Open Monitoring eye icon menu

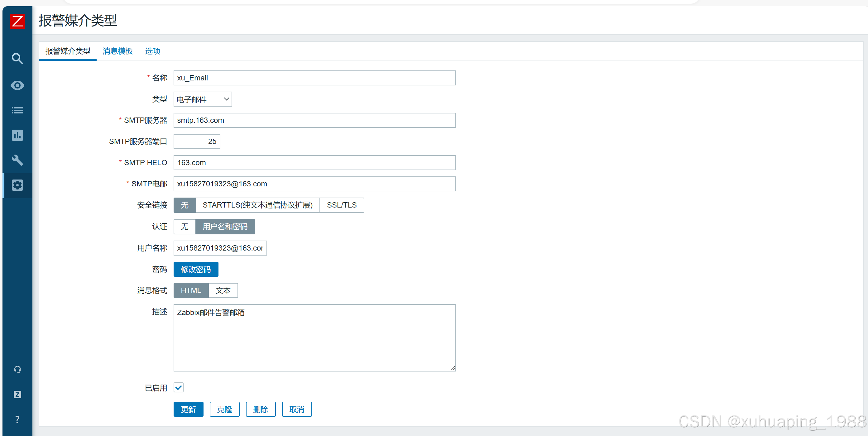(17, 85)
